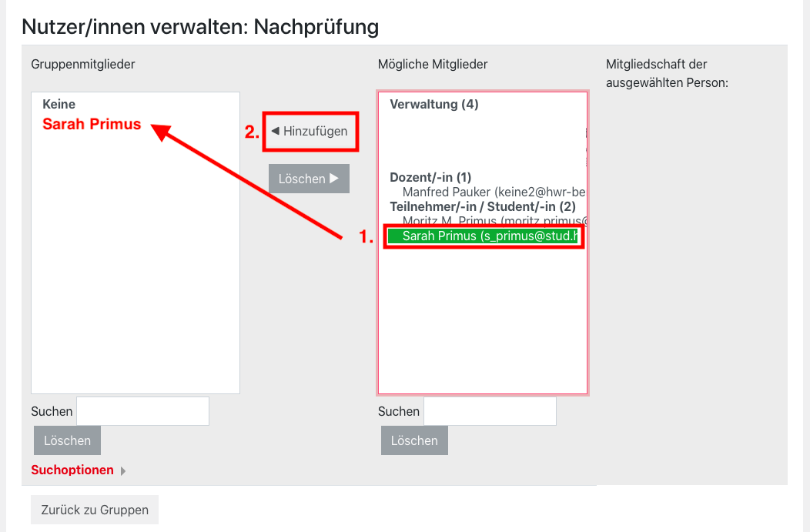The height and width of the screenshot is (532, 810).
Task: Click the Verwaltung (4) group header
Action: (x=434, y=105)
